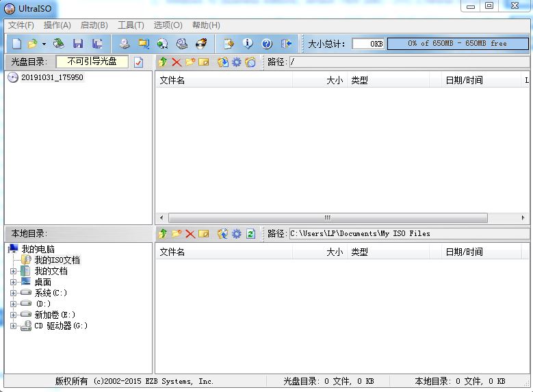Go up one level in disc directory toolbar
Image resolution: width=533 pixels, height=392 pixels.
click(x=162, y=62)
